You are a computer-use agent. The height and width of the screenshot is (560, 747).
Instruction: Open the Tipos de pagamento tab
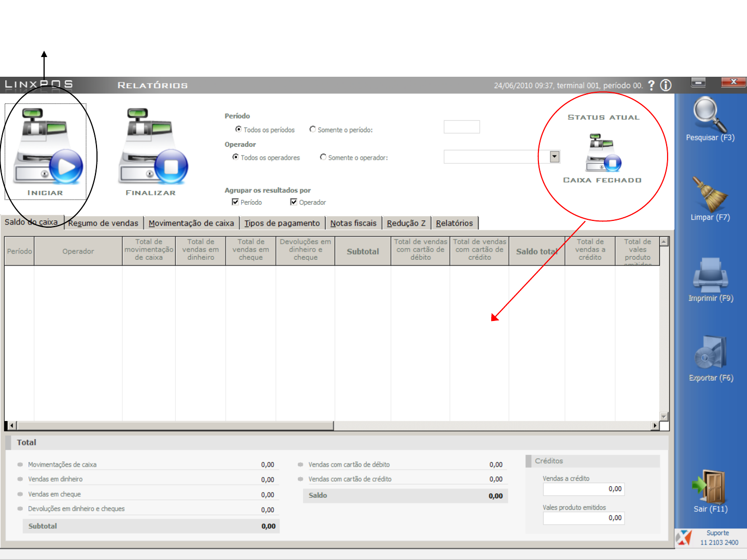coord(282,223)
